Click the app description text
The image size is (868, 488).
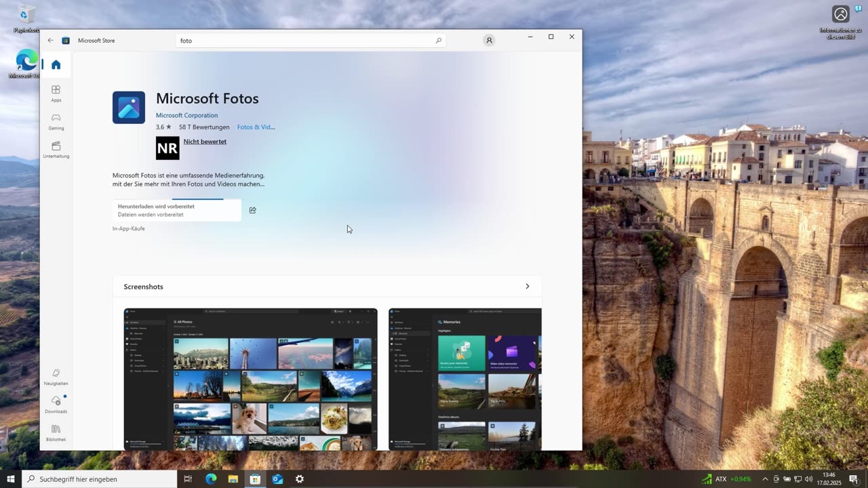pos(189,180)
